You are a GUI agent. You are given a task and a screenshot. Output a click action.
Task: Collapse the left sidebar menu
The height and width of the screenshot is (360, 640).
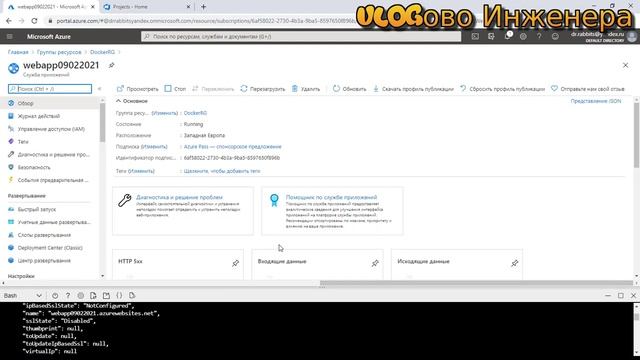click(x=99, y=89)
